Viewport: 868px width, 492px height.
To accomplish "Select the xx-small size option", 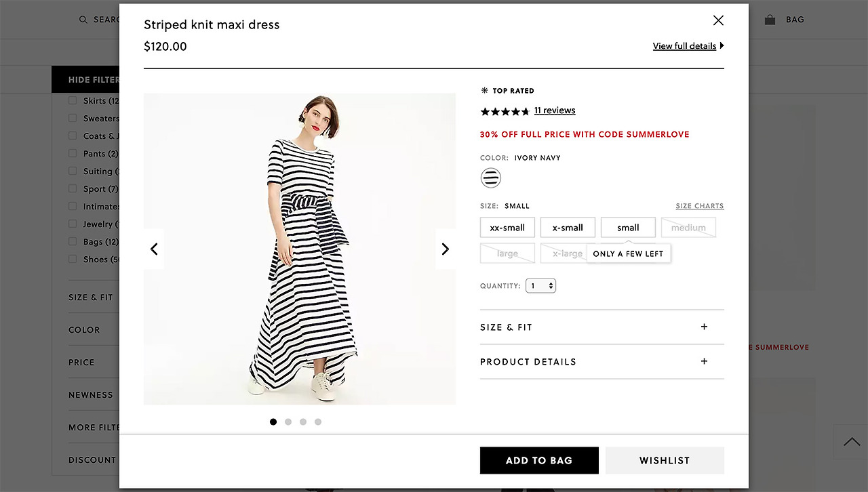I will pos(507,228).
